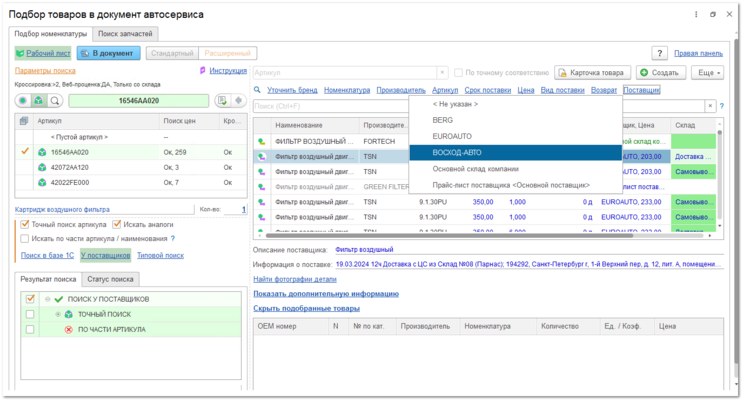
Task: Open the Цена filter link
Action: click(526, 90)
